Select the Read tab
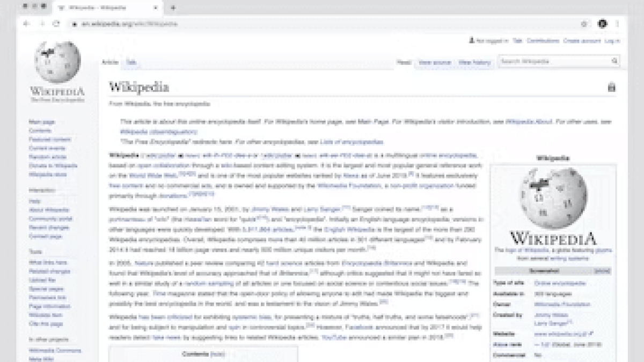Image resolution: width=644 pixels, height=362 pixels. tap(404, 62)
